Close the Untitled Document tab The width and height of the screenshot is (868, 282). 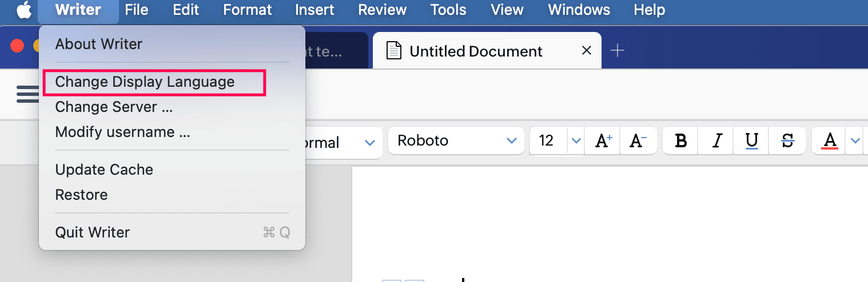[x=586, y=50]
